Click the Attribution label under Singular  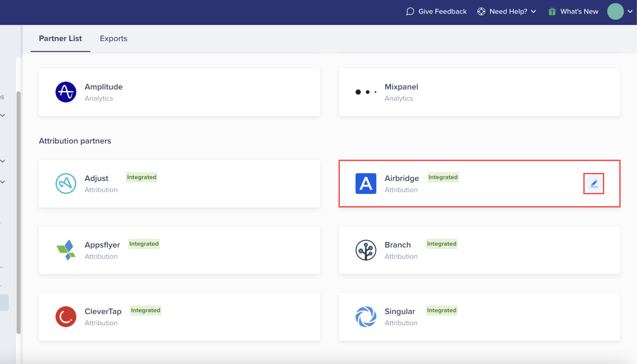pyautogui.click(x=401, y=323)
